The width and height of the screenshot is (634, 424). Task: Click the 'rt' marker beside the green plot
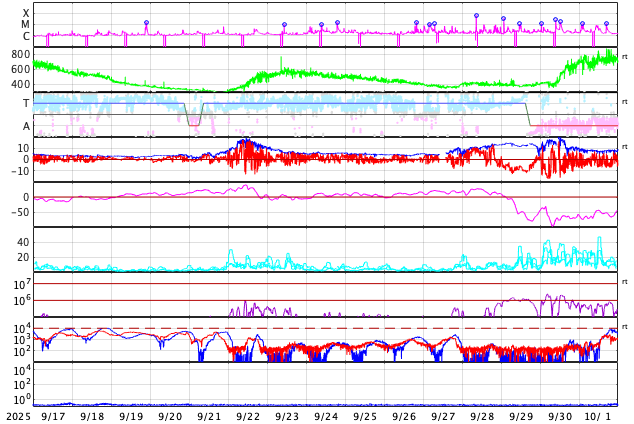624,56
